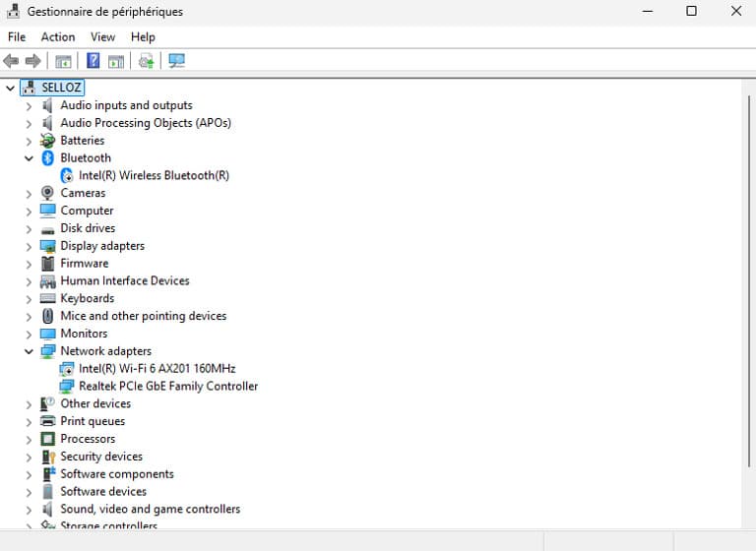Viewport: 756px width, 551px height.
Task: Click the vertical scrollbar in device list
Action: pyautogui.click(x=748, y=295)
